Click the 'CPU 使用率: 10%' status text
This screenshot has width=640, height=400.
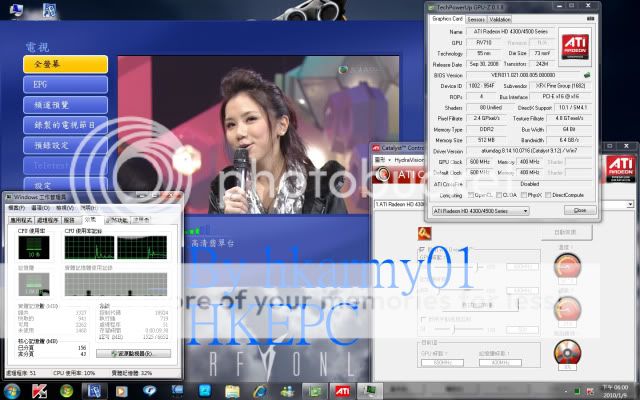pos(74,373)
